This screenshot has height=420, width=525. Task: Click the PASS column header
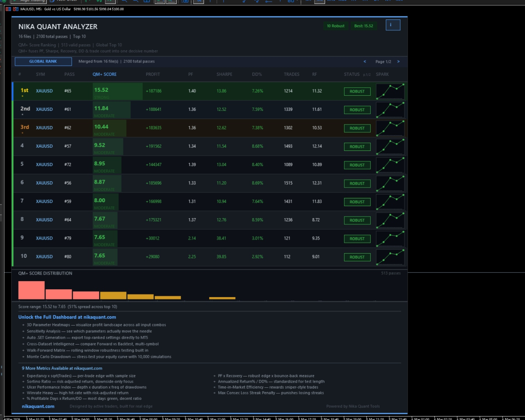click(x=70, y=74)
